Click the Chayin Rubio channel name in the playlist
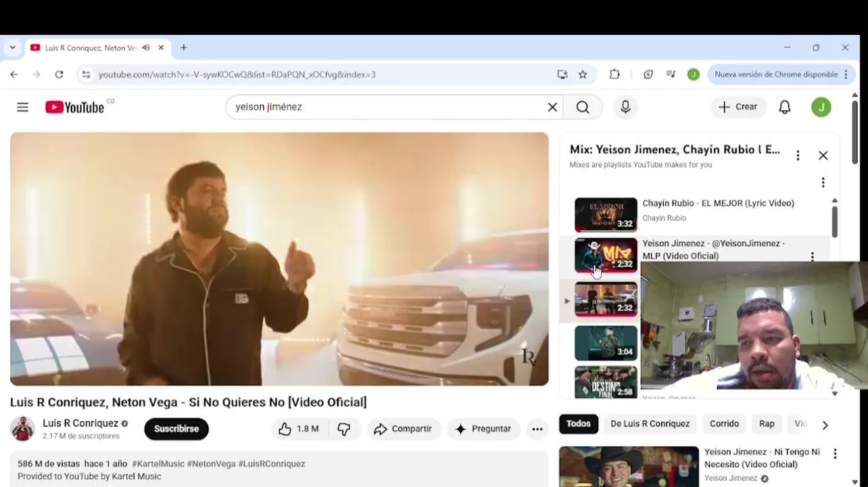Image resolution: width=868 pixels, height=487 pixels. point(664,218)
